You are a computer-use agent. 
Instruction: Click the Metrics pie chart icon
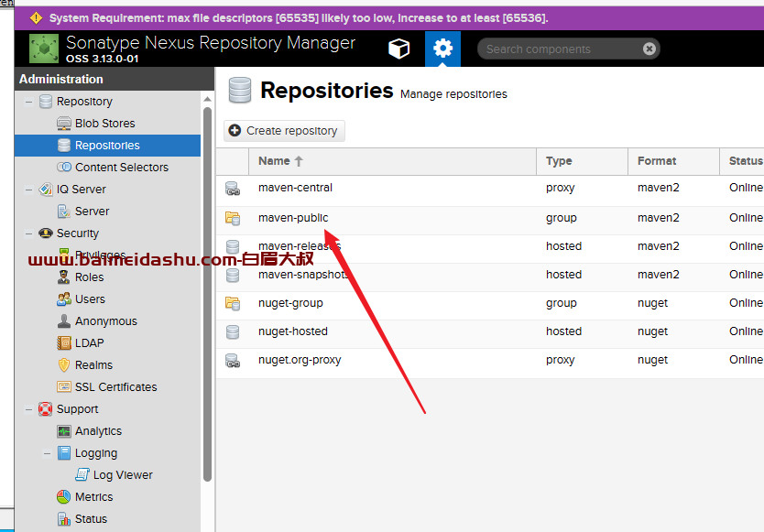click(x=64, y=496)
